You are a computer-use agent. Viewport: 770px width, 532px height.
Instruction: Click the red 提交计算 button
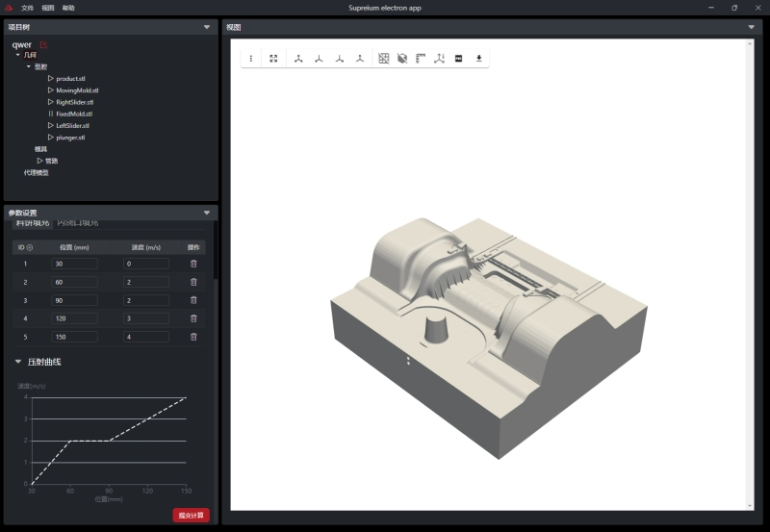pos(191,515)
